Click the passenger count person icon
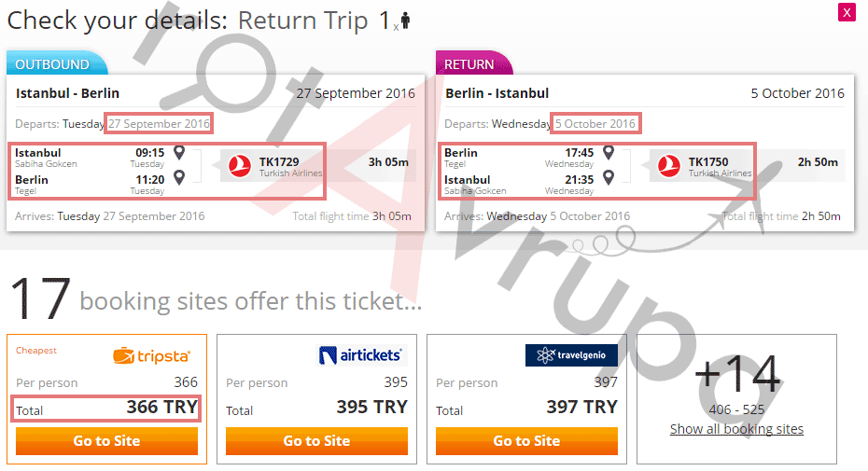This screenshot has width=868, height=471. [404, 21]
